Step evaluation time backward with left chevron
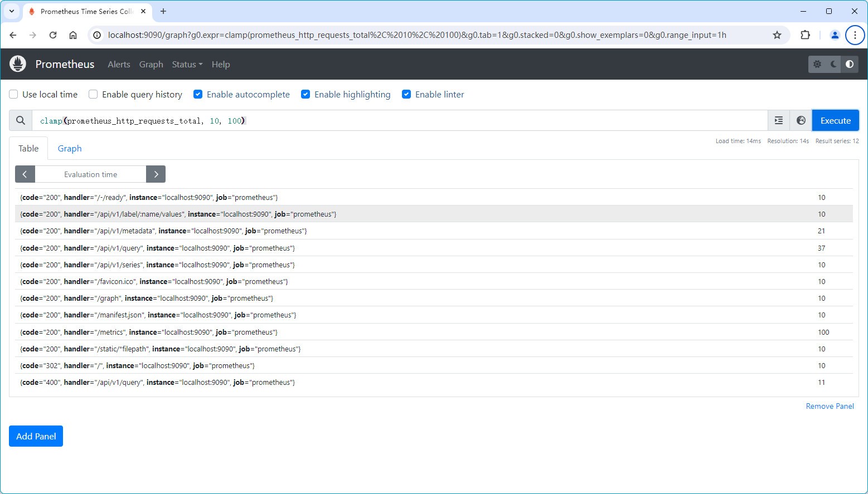The image size is (868, 494). pos(25,174)
